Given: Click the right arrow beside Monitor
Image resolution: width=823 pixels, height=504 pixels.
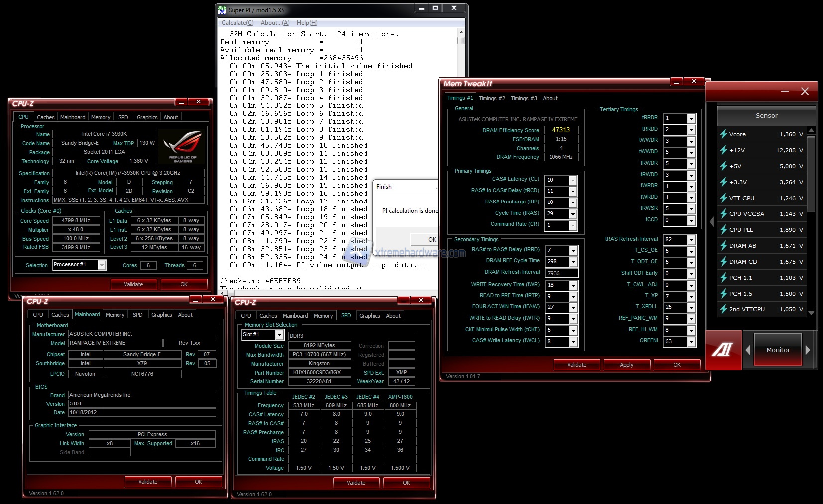Looking at the screenshot, I should tap(808, 350).
